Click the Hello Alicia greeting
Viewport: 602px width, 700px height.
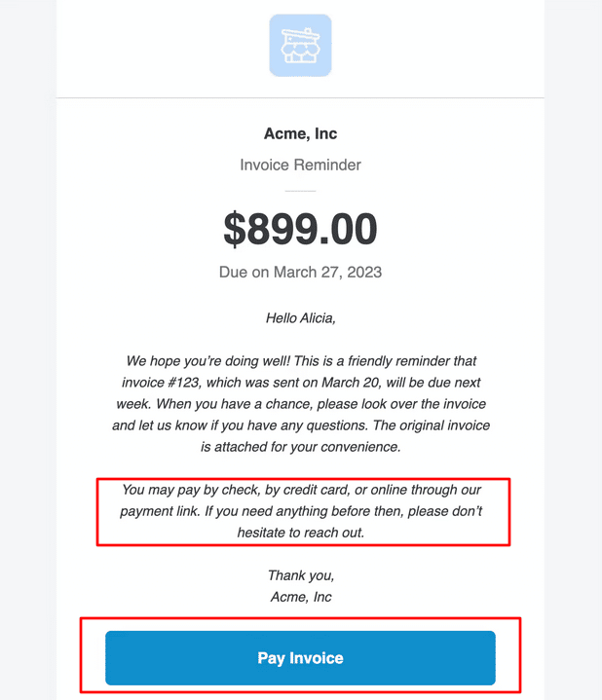tap(300, 317)
